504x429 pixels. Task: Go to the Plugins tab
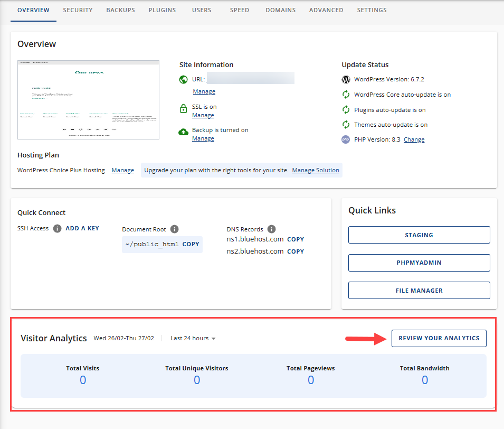[162, 10]
